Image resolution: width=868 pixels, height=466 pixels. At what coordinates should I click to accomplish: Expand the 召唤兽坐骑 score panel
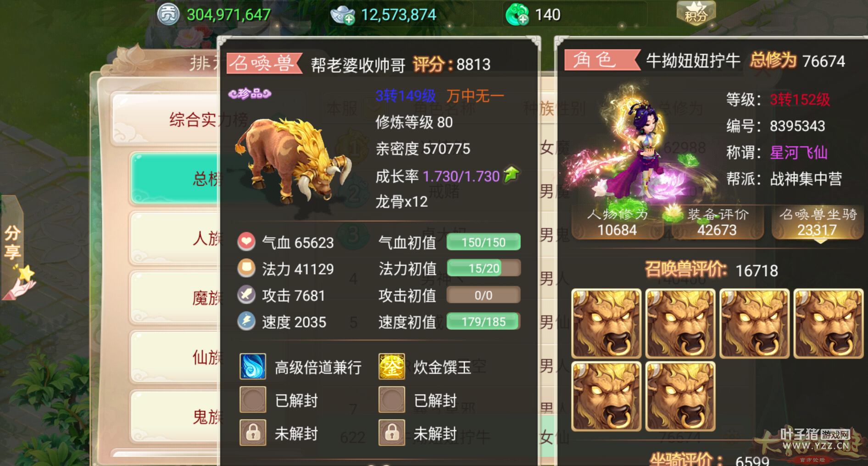click(x=818, y=222)
